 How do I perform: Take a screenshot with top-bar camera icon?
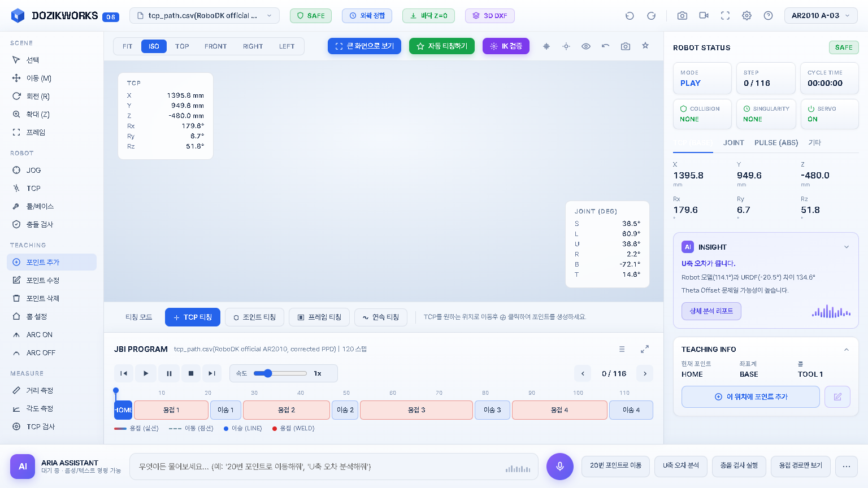pos(682,16)
